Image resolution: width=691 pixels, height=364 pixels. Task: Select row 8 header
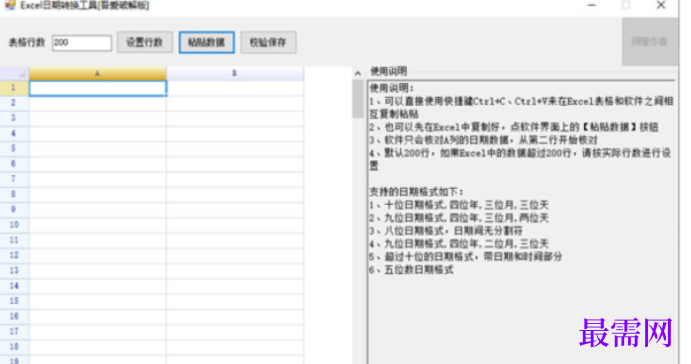[14, 194]
